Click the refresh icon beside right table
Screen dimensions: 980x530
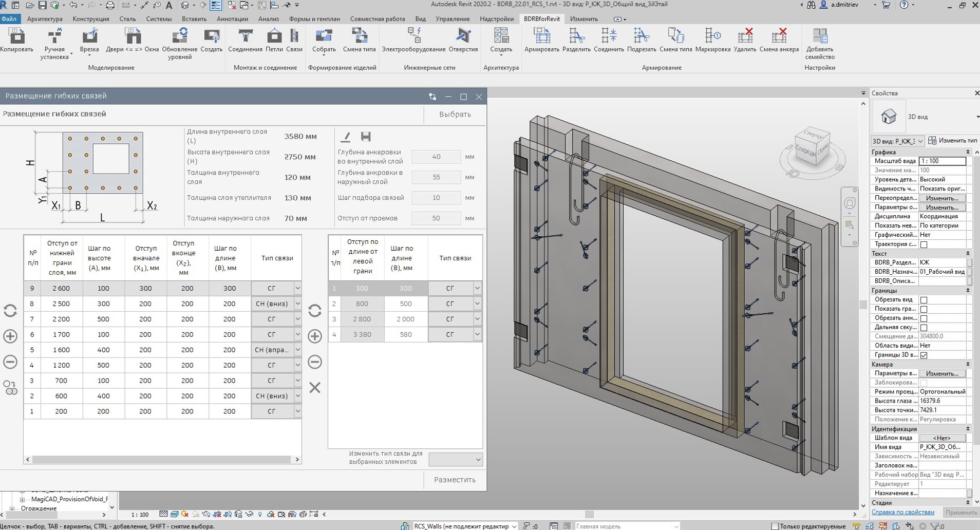click(315, 310)
